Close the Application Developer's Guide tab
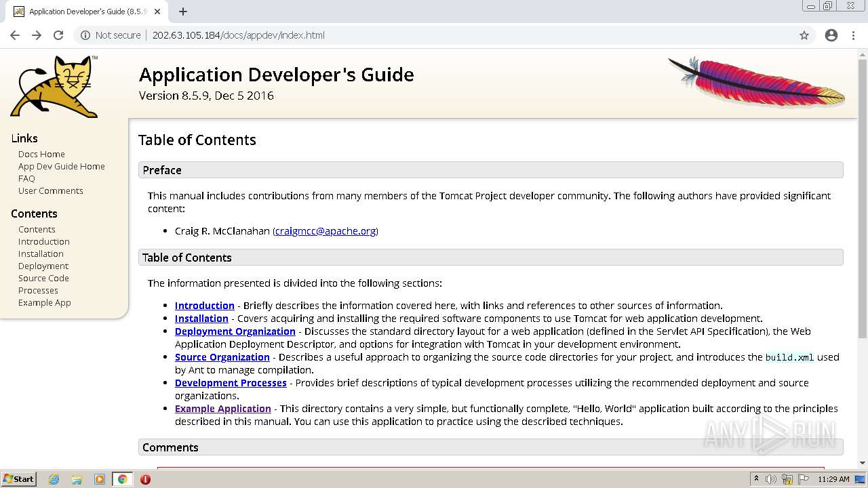Image resolution: width=868 pixels, height=488 pixels. 158,12
